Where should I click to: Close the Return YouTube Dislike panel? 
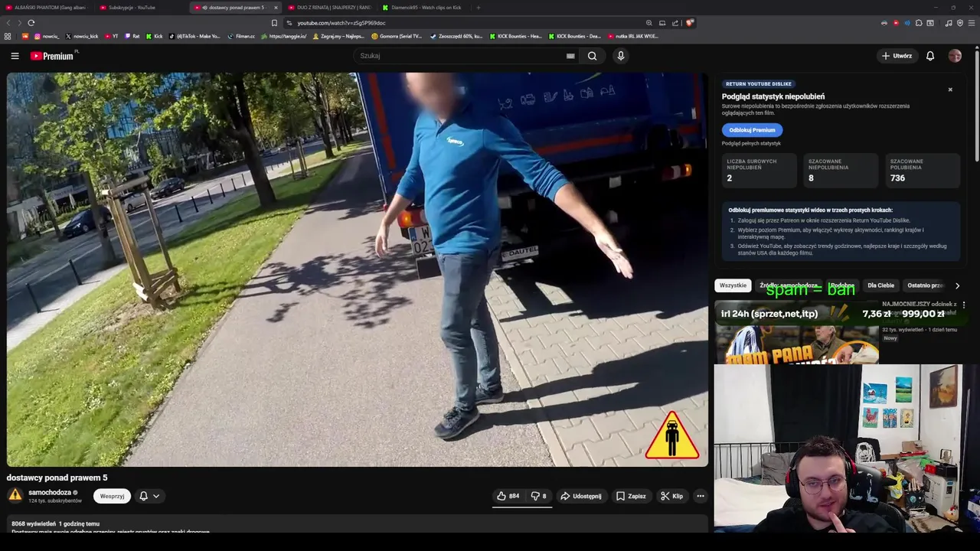pos(950,90)
